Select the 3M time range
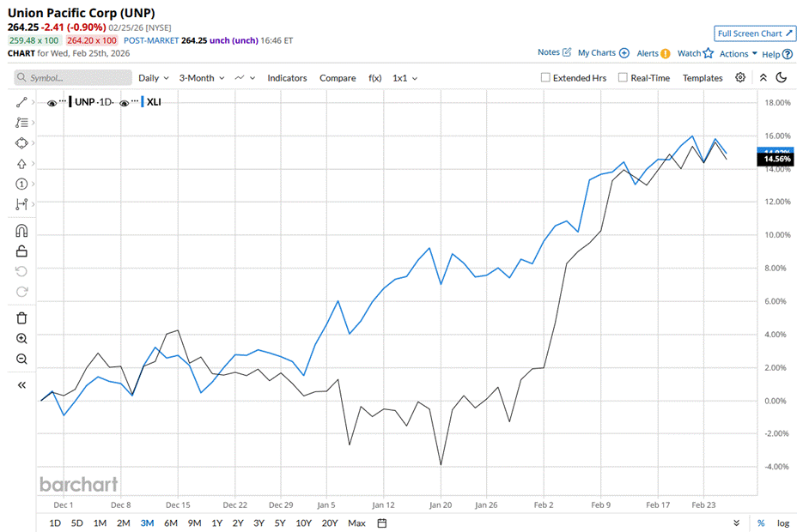 point(147,523)
